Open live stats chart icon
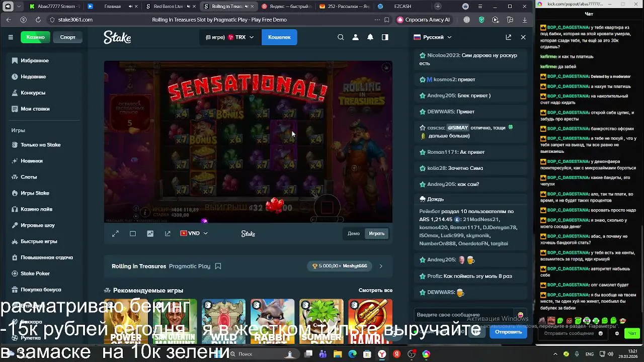Image resolution: width=644 pixels, height=362 pixels. 150,233
